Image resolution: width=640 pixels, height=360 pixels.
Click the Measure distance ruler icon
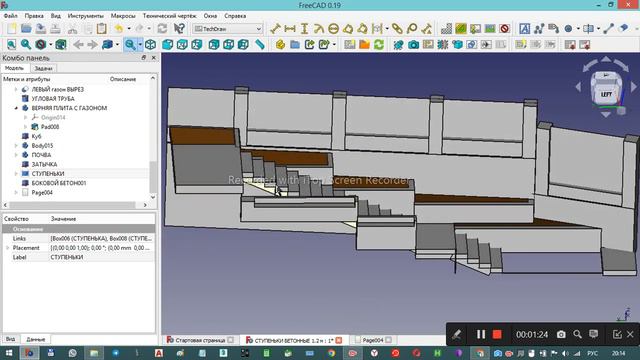click(x=260, y=44)
